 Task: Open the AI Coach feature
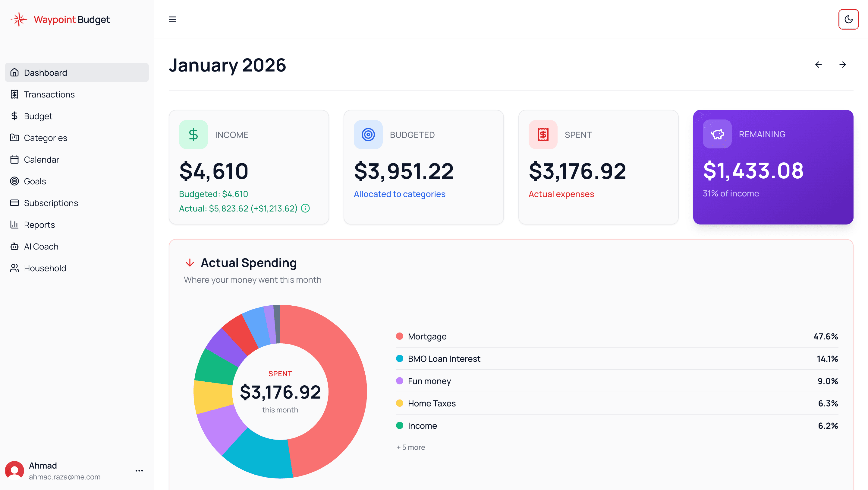click(41, 246)
